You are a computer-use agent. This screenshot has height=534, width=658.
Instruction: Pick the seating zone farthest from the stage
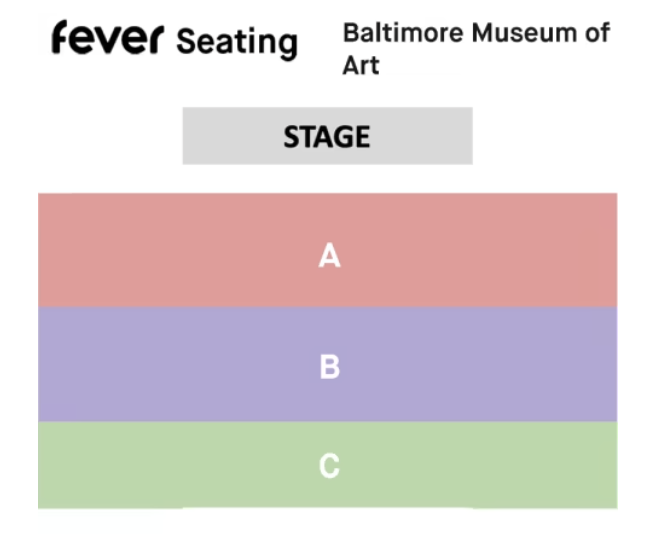tap(480, 465)
